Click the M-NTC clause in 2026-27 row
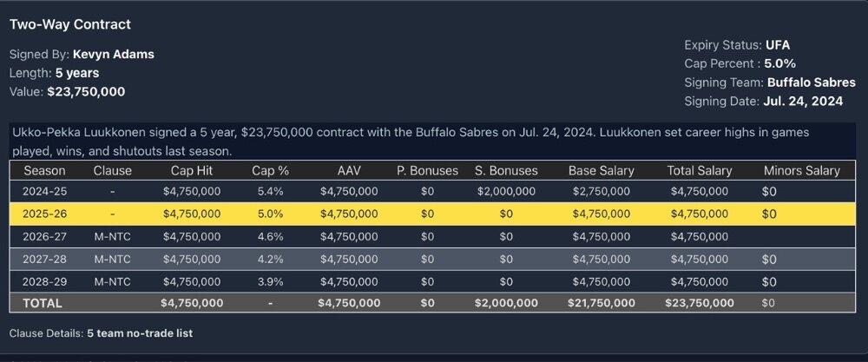Screen dimensions: 868x362 point(112,235)
